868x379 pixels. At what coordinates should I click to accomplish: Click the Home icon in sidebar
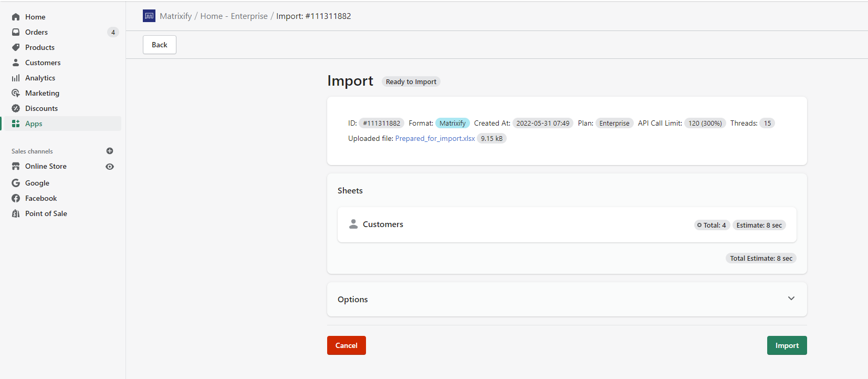pos(16,17)
